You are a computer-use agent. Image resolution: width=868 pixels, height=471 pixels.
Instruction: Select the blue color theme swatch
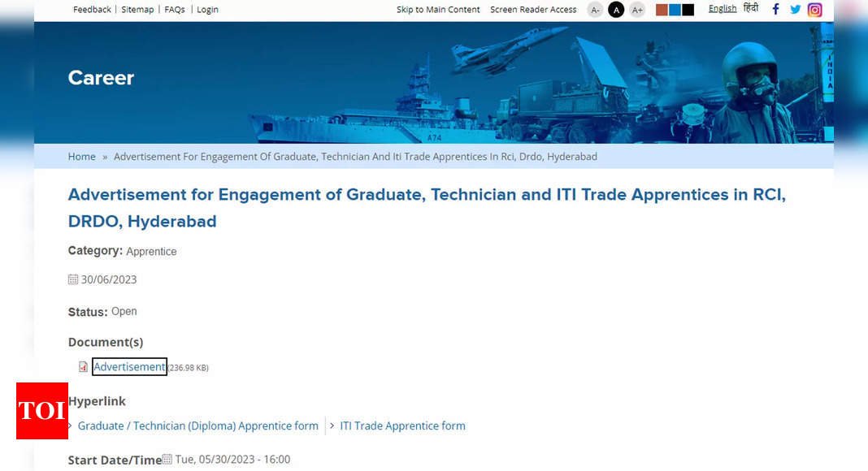[675, 10]
